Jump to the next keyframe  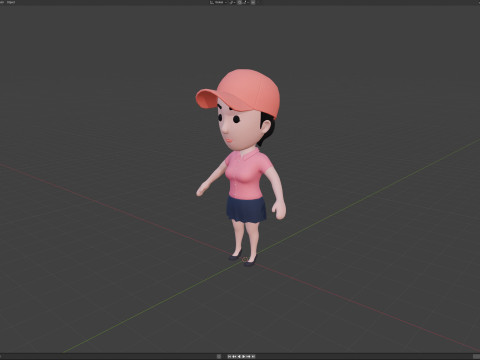[248, 357]
